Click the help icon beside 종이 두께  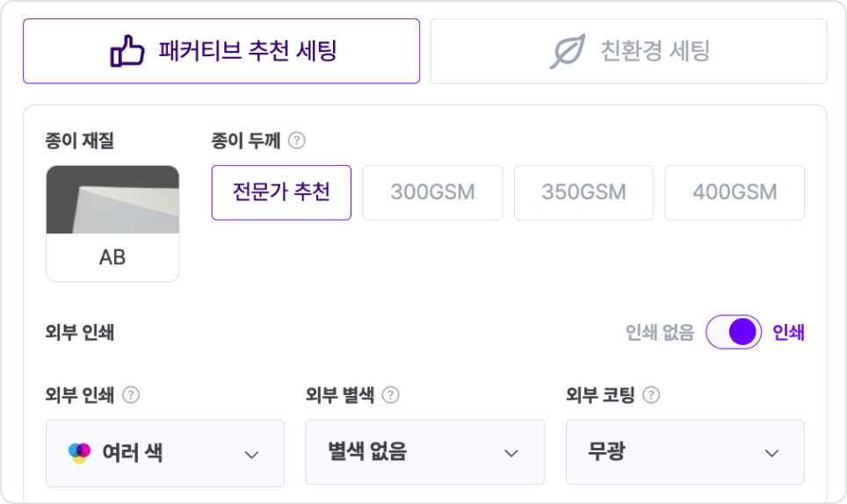point(297,140)
